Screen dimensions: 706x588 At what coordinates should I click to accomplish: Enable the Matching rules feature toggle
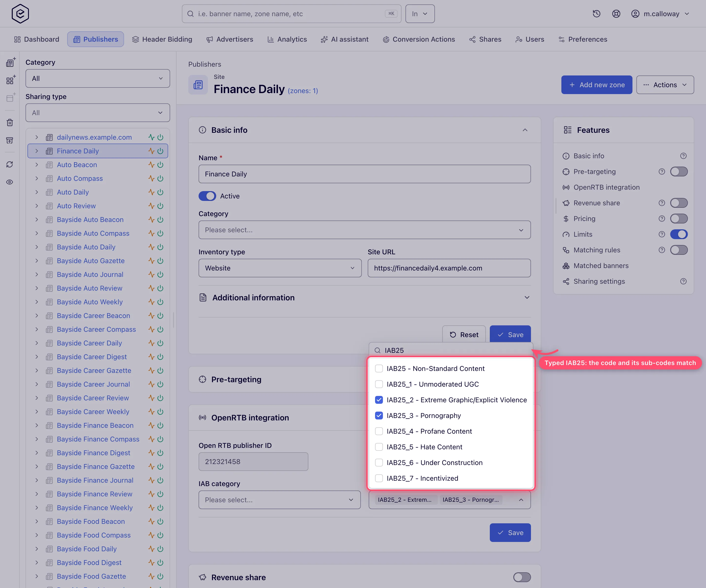click(x=679, y=250)
